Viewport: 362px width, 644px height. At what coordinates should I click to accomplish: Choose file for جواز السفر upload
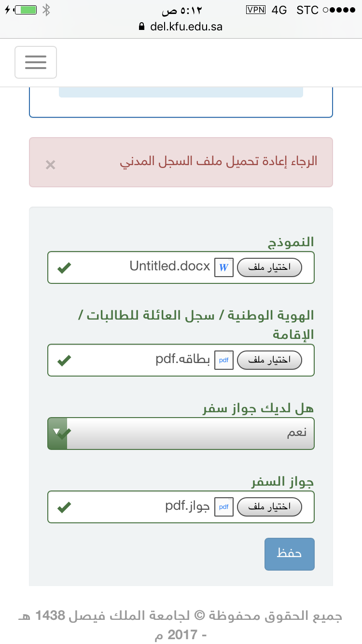270,507
